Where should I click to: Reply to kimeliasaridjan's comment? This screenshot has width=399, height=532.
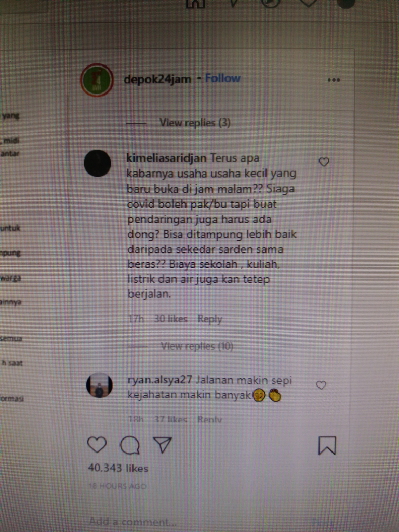(x=210, y=319)
